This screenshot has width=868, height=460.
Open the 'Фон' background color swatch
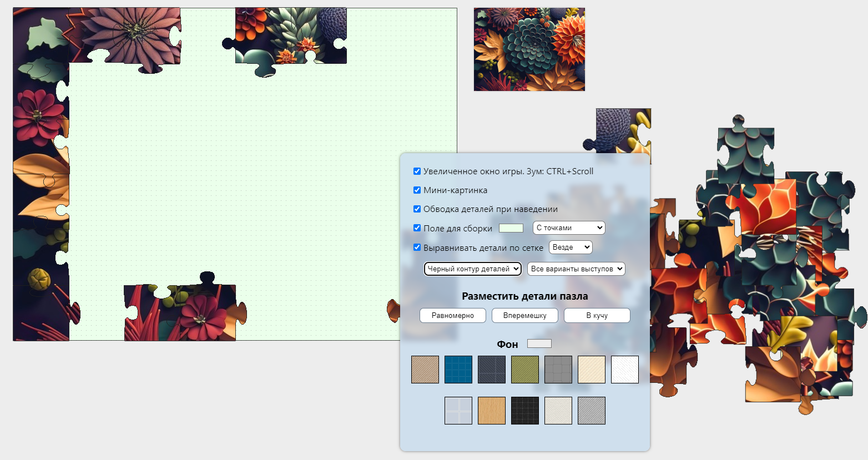tap(539, 343)
